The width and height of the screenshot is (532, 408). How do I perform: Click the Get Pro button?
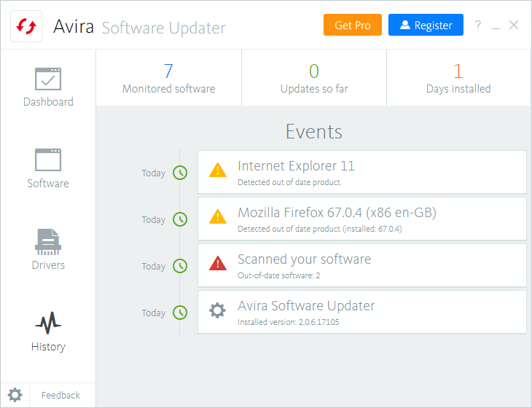click(353, 25)
